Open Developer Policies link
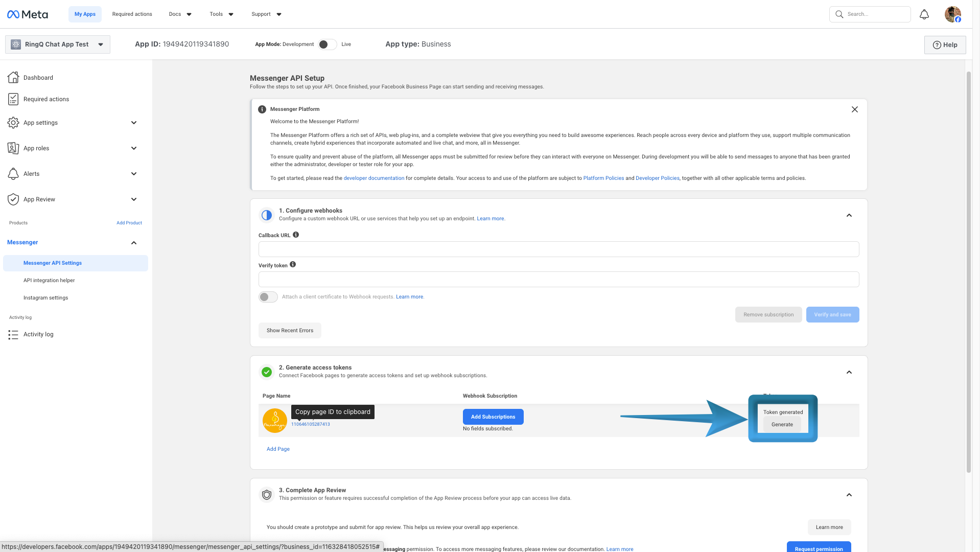This screenshot has width=980, height=552. 658,178
